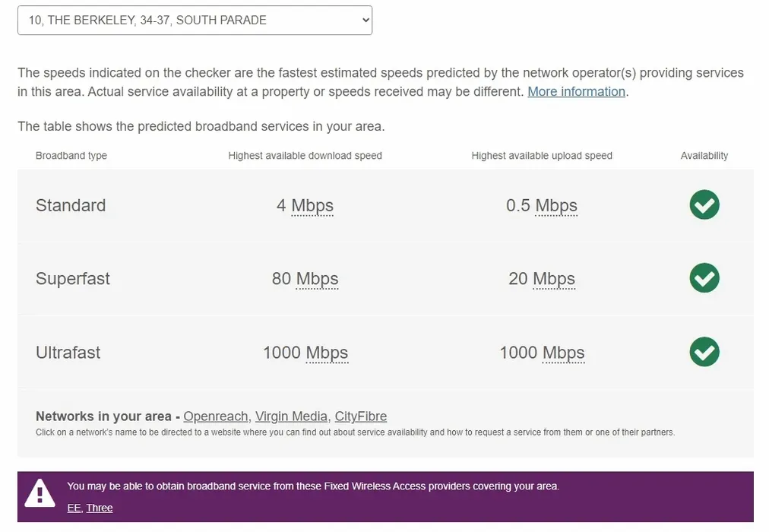Viewport: 769px width, 532px height.
Task: Click the EE Fixed Wireless provider link
Action: pyautogui.click(x=74, y=508)
